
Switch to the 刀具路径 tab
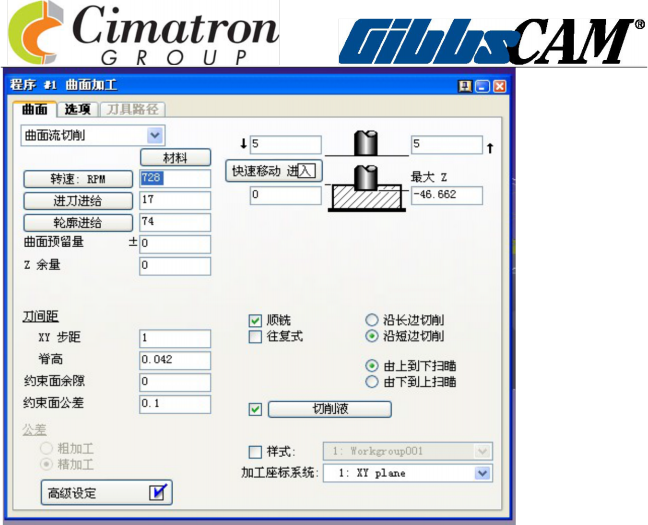(x=133, y=110)
